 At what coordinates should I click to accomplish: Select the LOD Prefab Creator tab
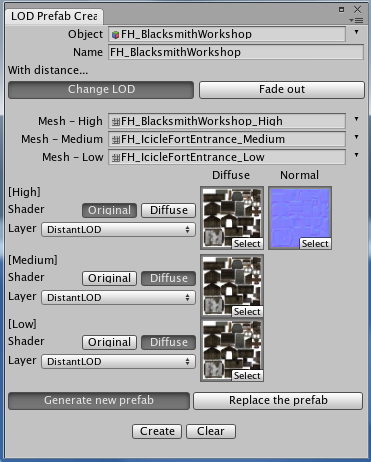click(x=54, y=16)
